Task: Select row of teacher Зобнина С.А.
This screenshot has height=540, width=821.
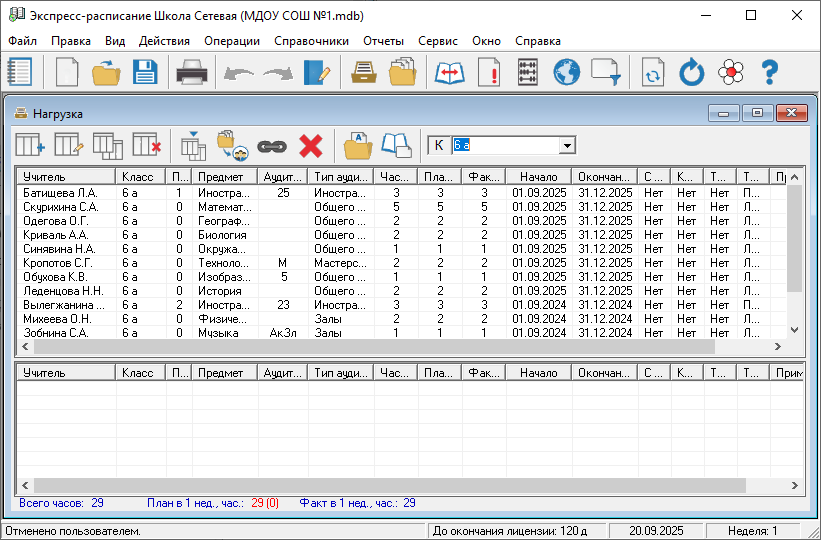Action: (402, 333)
